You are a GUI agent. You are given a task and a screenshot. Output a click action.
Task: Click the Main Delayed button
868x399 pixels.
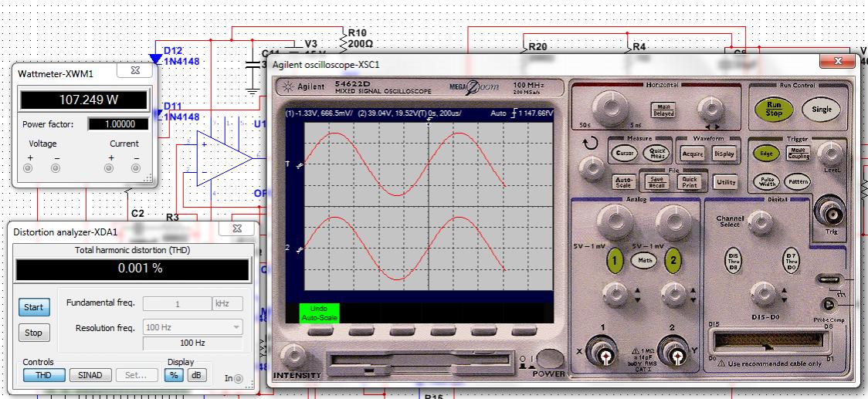click(663, 110)
